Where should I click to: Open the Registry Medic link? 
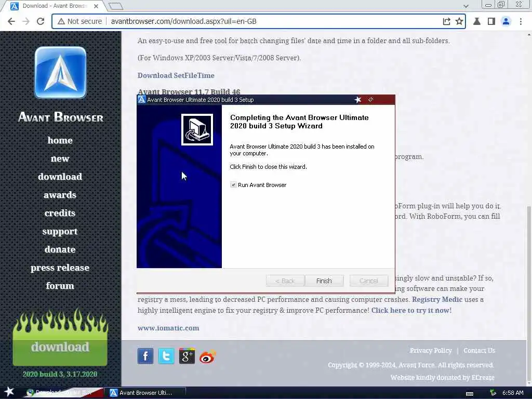pos(437,299)
